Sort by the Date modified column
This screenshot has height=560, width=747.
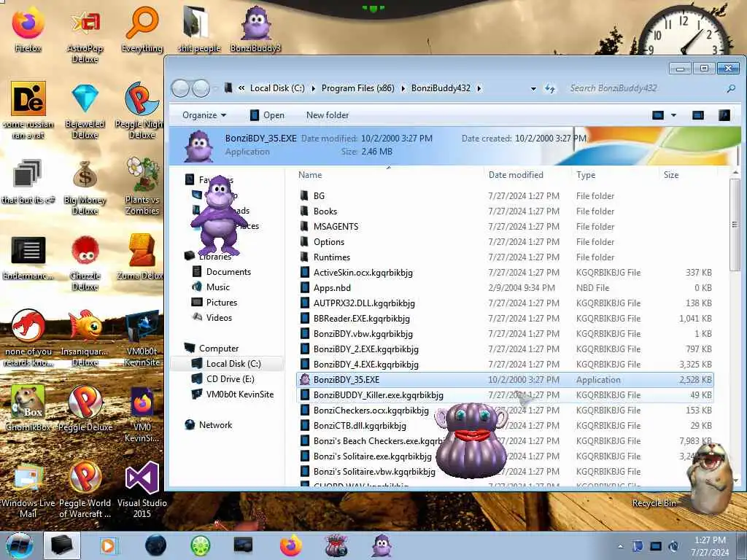516,175
